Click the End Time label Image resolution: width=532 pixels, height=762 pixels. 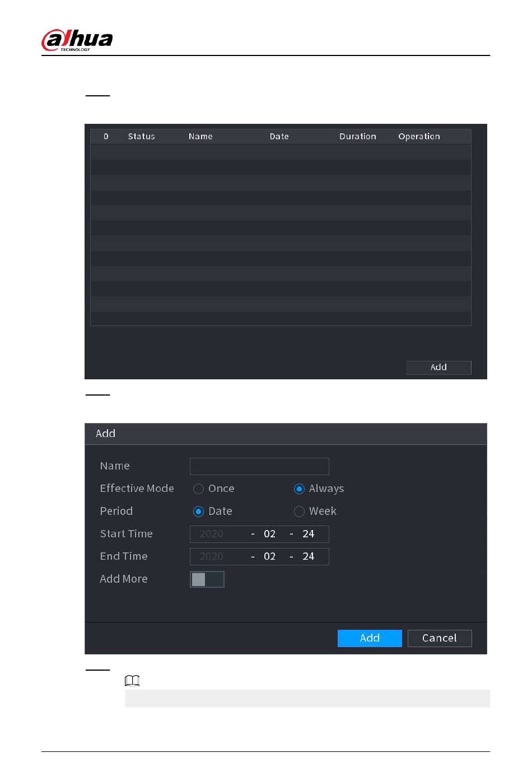[x=124, y=556]
